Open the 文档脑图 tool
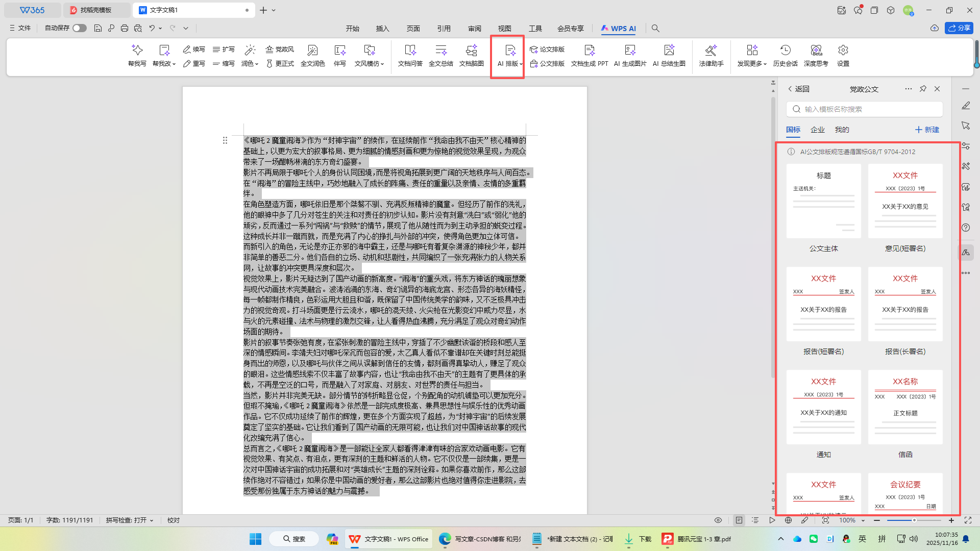The width and height of the screenshot is (980, 551). point(471,56)
